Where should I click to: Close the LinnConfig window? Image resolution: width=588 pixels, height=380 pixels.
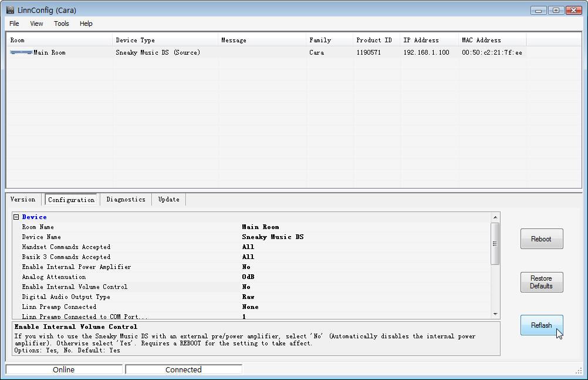[x=574, y=10]
